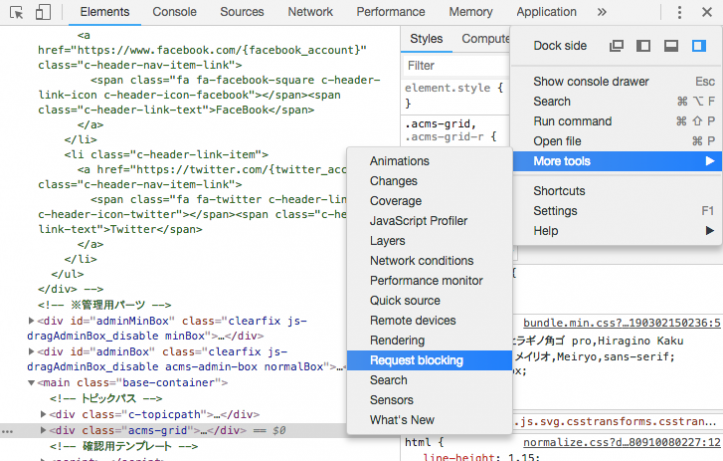Viewport: 723px width, 461px height.
Task: Click the three-dot customize DevTools menu
Action: point(679,12)
